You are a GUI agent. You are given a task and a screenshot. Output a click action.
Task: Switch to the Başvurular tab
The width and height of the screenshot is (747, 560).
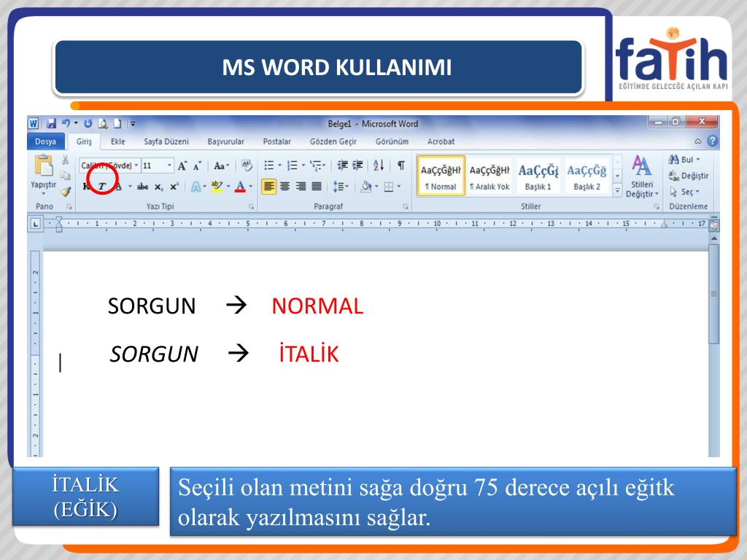pos(226,141)
